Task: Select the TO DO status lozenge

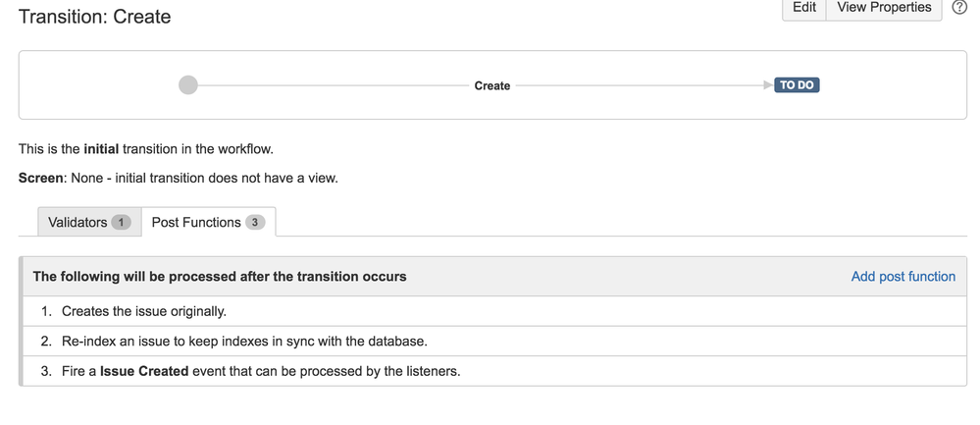Action: 797,85
